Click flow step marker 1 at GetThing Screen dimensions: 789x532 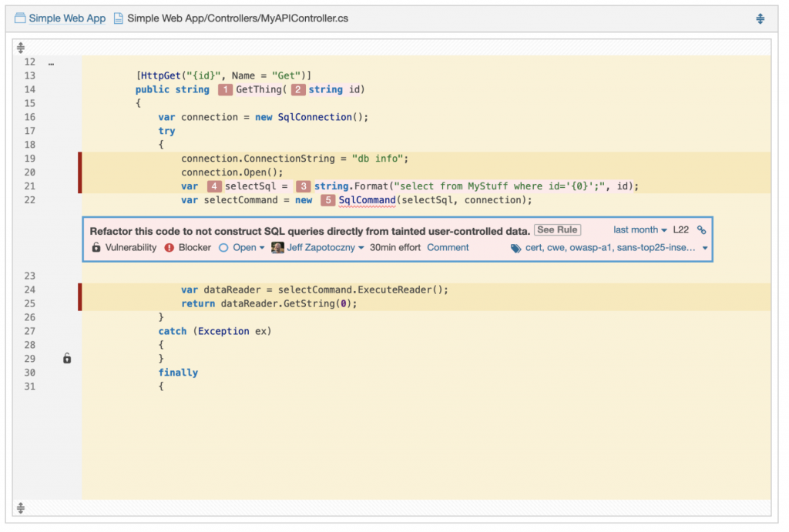tap(225, 90)
